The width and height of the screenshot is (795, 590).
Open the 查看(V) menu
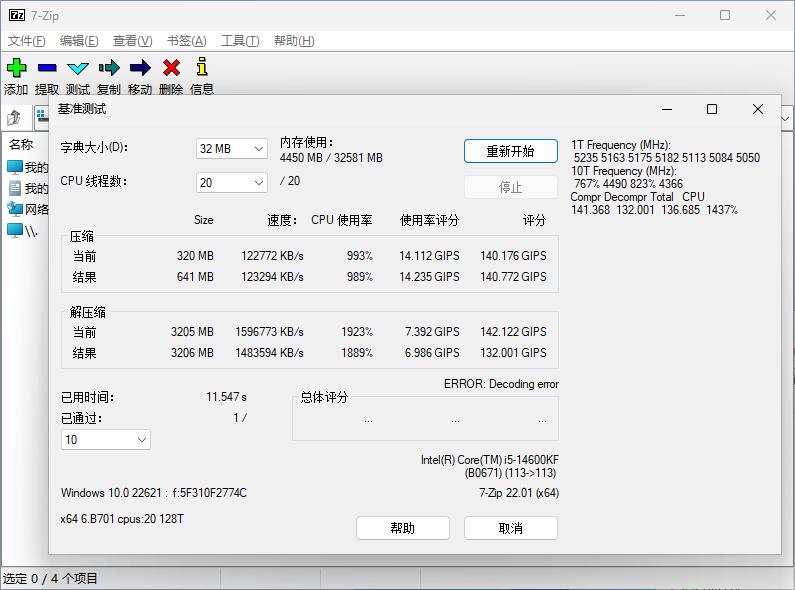pyautogui.click(x=132, y=41)
